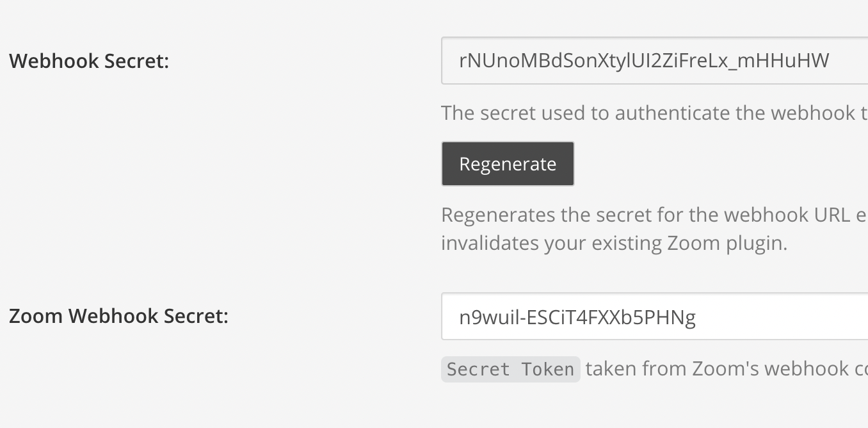Click the Regenerate button

pos(508,164)
